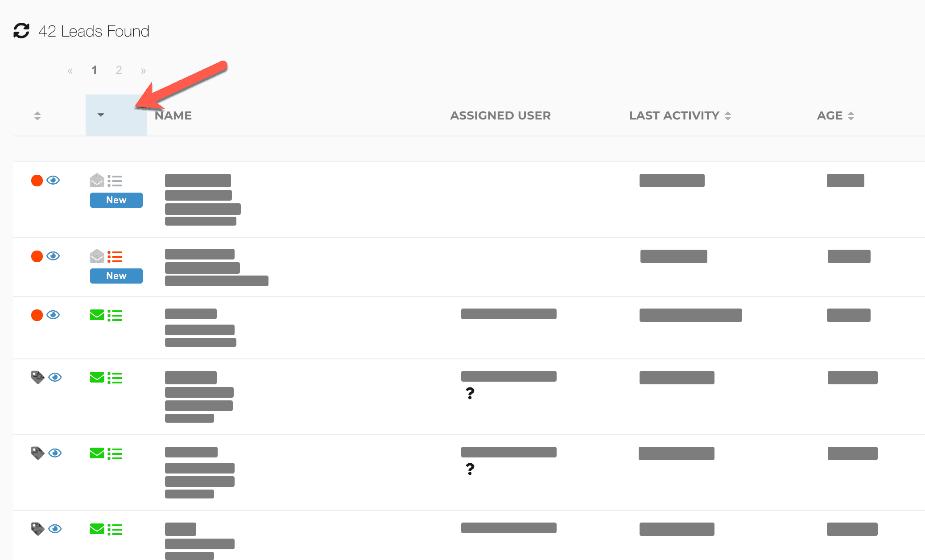This screenshot has height=560, width=925.
Task: Click green list icon in fourth lead row
Action: tap(115, 378)
